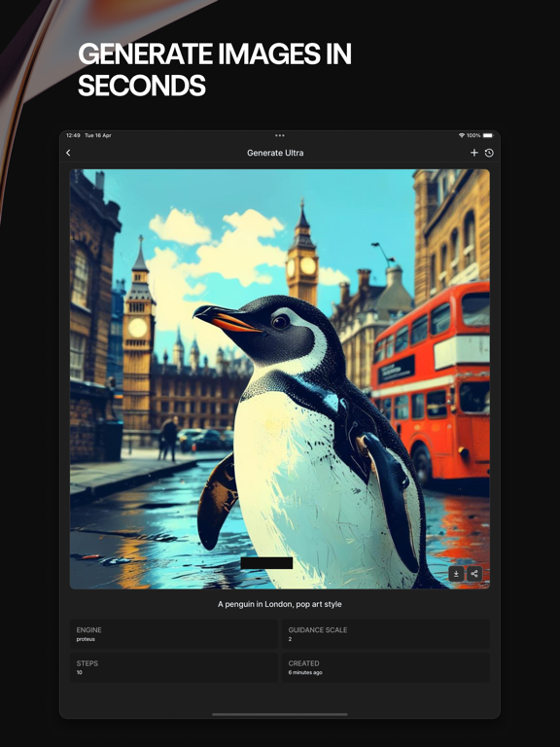
Task: Select the prompt text 'A penguin in London, pop art style'
Action: [x=280, y=604]
